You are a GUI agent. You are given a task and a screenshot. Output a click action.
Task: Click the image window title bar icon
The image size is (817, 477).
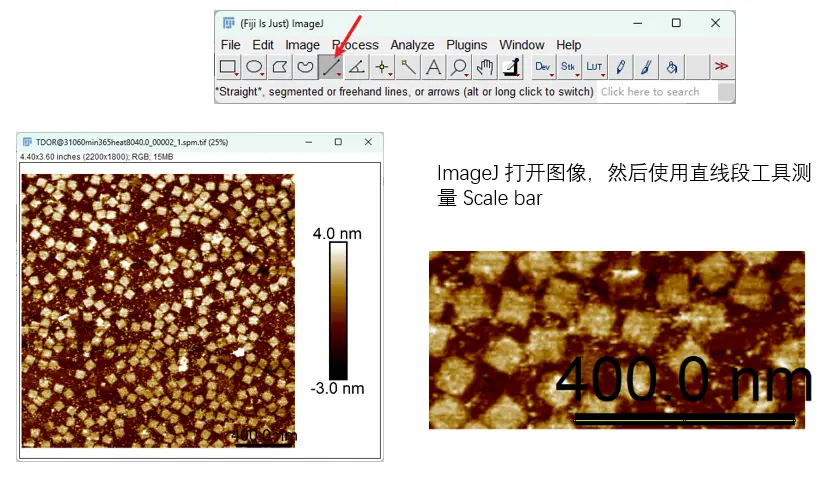[27, 142]
